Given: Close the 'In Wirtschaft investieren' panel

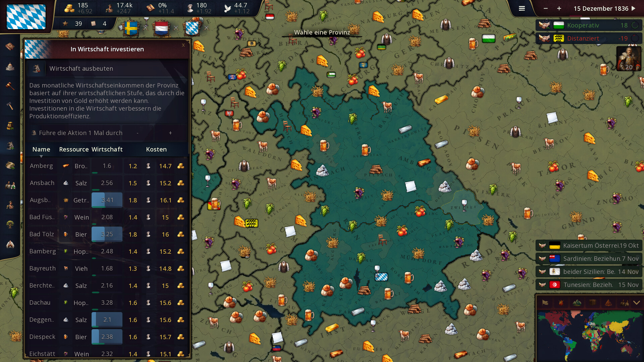Looking at the screenshot, I should 183,45.
